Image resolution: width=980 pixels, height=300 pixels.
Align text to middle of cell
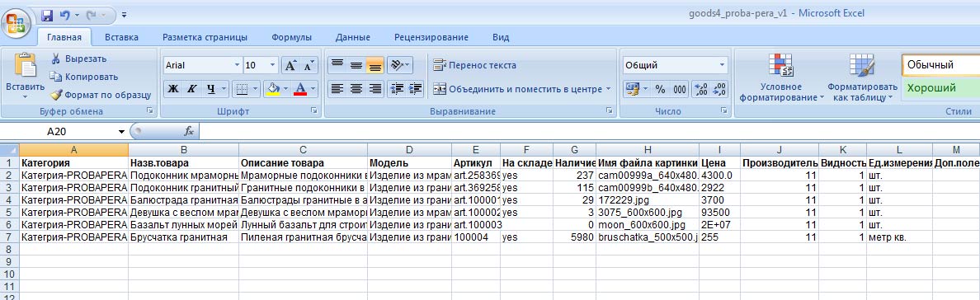click(356, 65)
